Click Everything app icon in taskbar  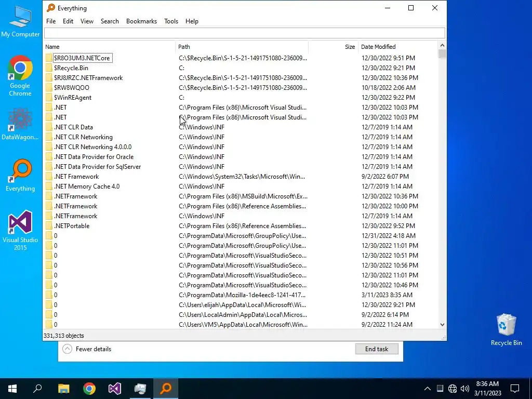(166, 389)
